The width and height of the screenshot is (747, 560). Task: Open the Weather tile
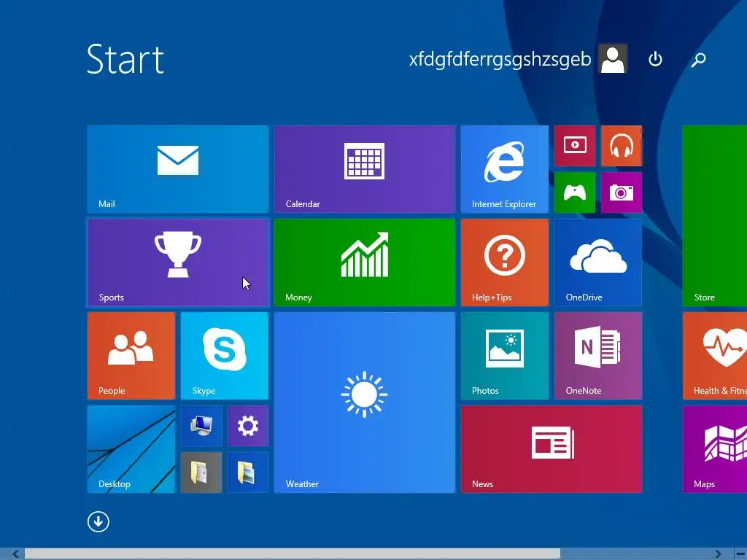pyautogui.click(x=365, y=402)
